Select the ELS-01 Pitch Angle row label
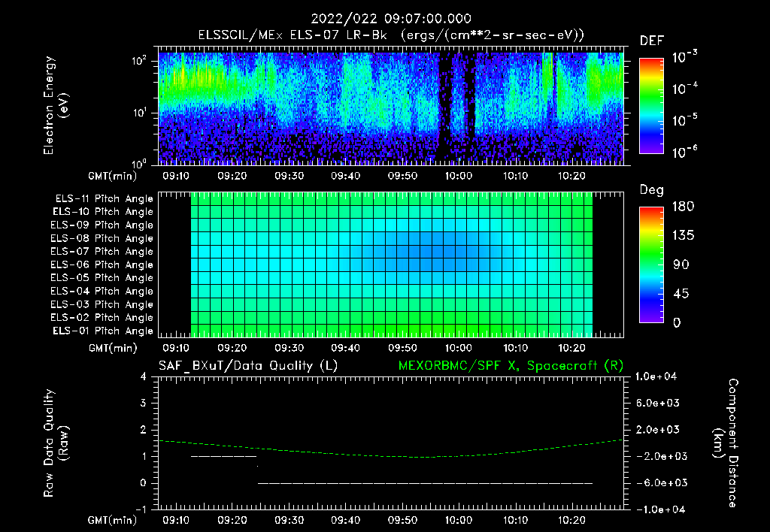 pos(103,331)
